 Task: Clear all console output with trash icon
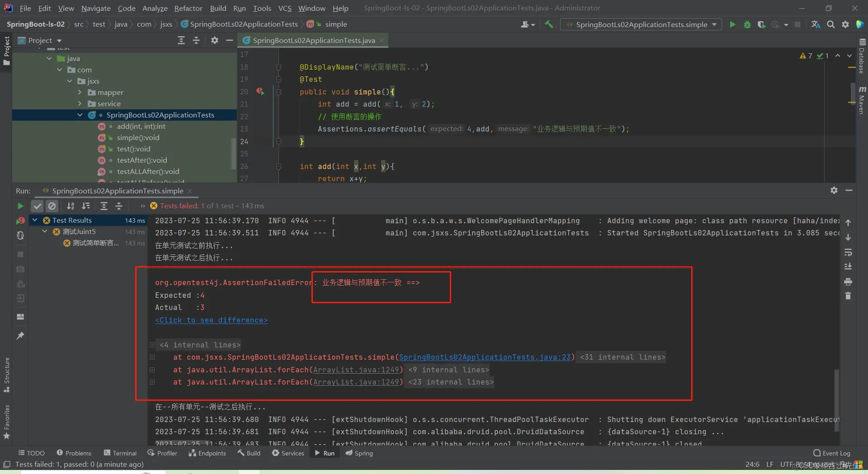coord(848,296)
